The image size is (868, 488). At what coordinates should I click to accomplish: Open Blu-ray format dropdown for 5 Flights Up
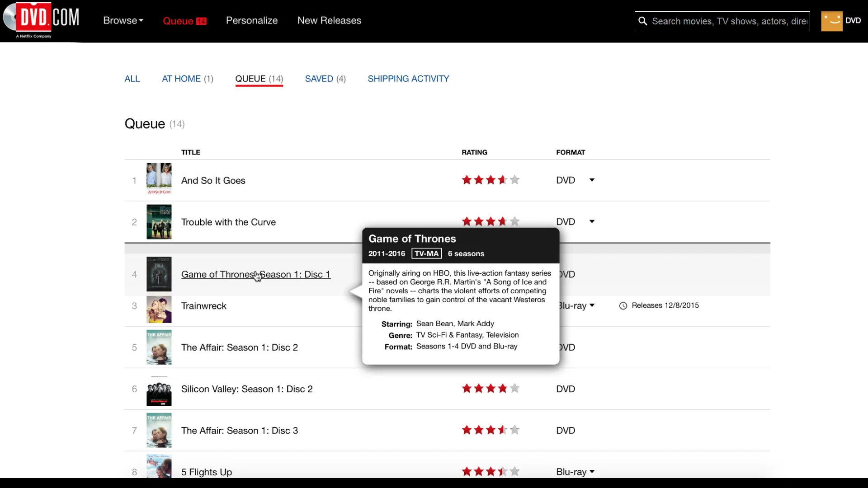(592, 472)
